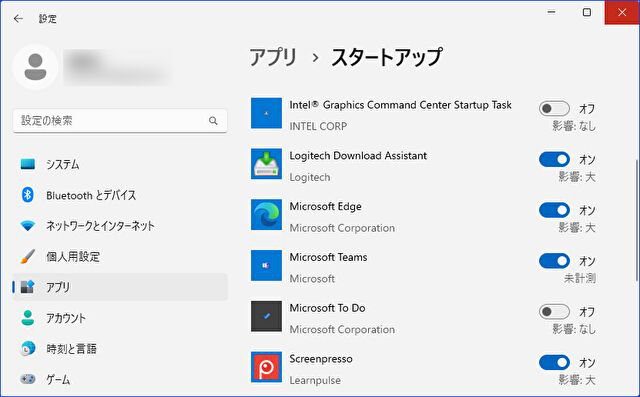Select アカウント in the sidebar
Screen dimensions: 640x397
click(120, 318)
